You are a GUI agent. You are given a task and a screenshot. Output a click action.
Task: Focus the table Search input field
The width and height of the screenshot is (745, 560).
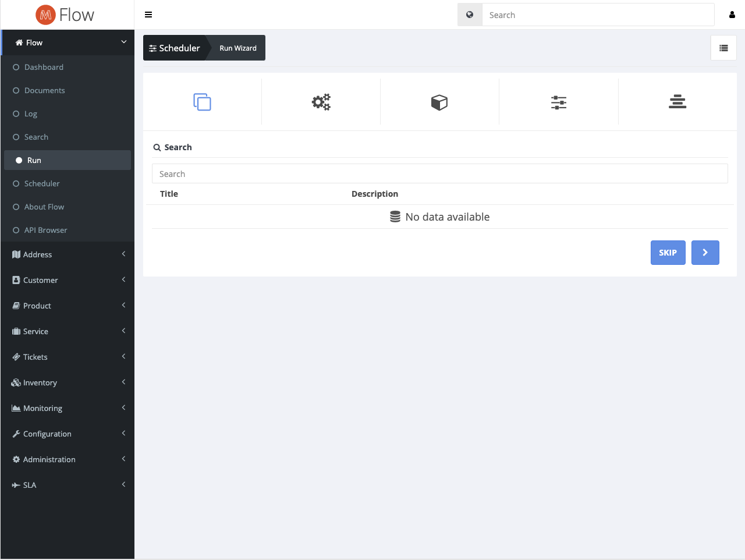[439, 174]
